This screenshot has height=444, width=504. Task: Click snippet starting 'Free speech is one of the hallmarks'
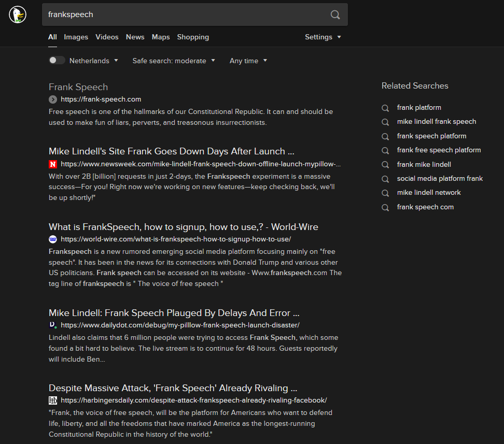[191, 117]
